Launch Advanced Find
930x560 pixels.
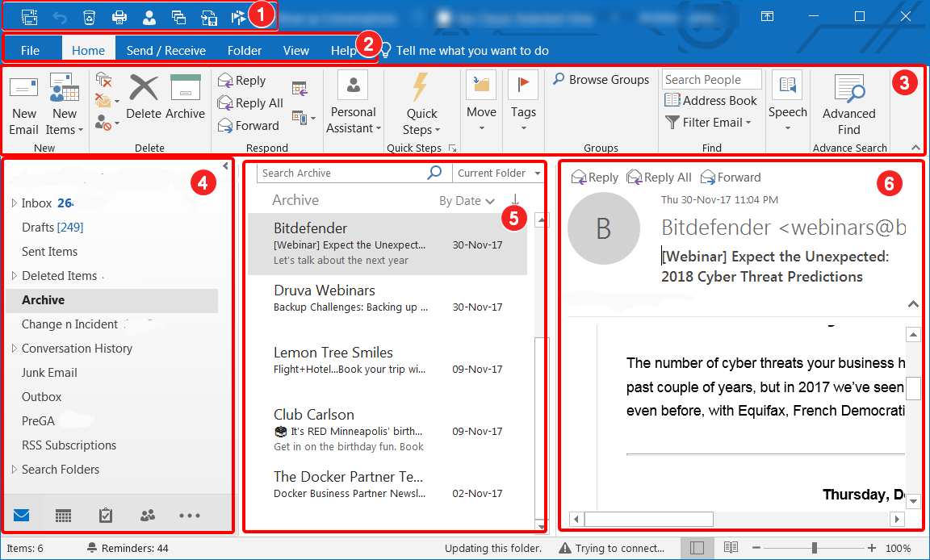click(x=848, y=105)
